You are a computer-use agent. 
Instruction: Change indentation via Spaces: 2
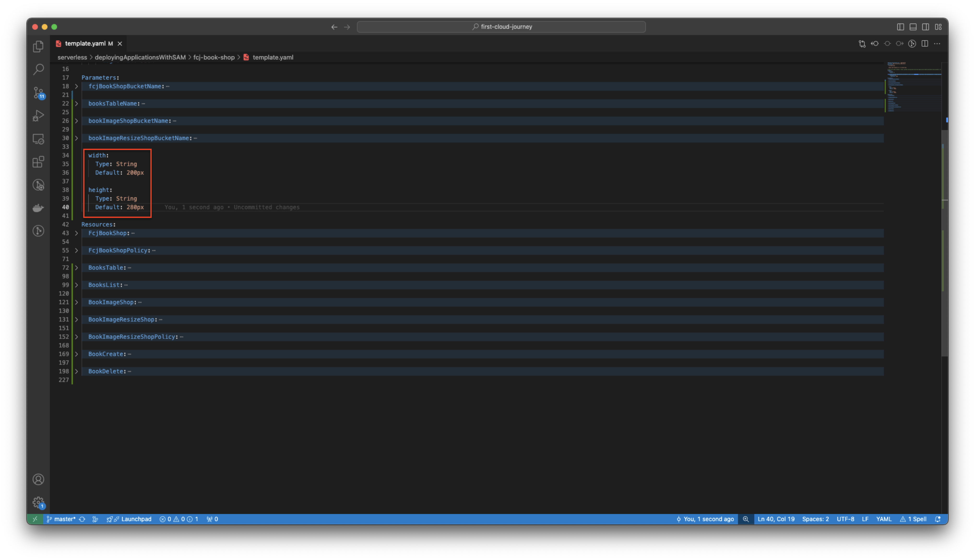(x=815, y=519)
